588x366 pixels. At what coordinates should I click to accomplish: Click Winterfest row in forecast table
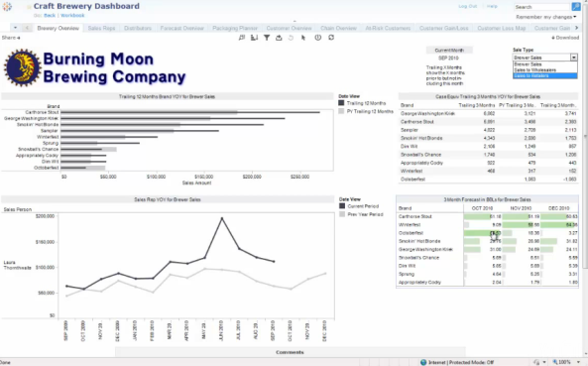click(x=487, y=224)
